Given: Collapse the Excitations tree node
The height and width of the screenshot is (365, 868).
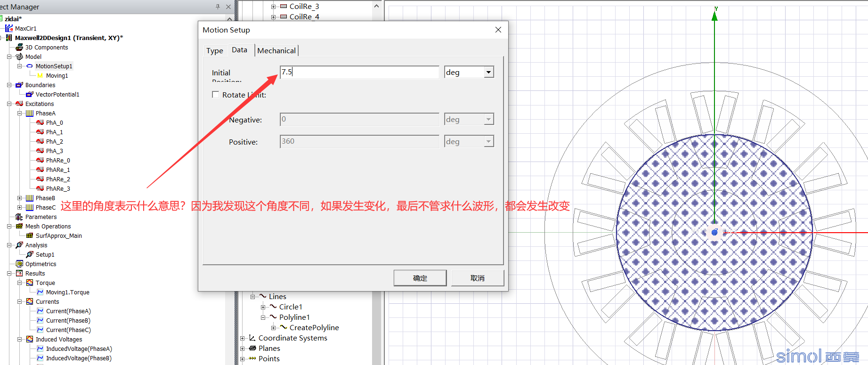Looking at the screenshot, I should pyautogui.click(x=9, y=104).
